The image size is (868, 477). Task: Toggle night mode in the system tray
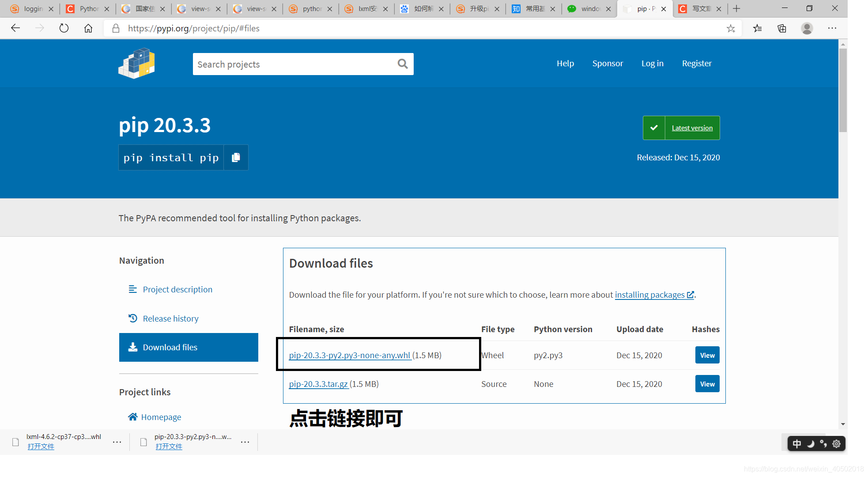tap(811, 443)
